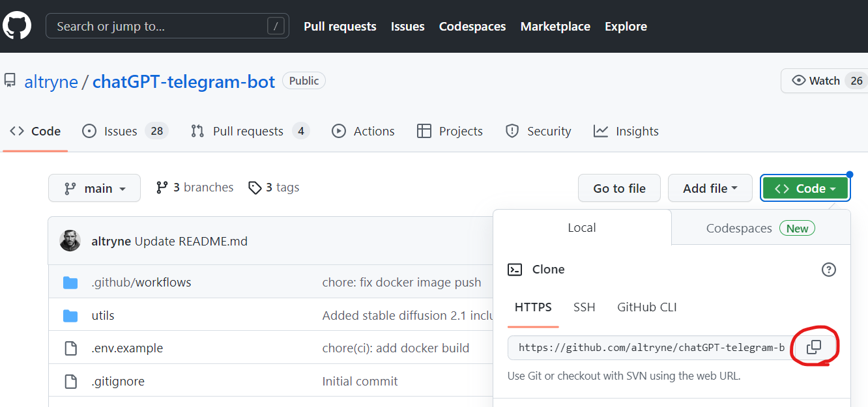Open Marketplace in the top navigation

pyautogui.click(x=555, y=27)
